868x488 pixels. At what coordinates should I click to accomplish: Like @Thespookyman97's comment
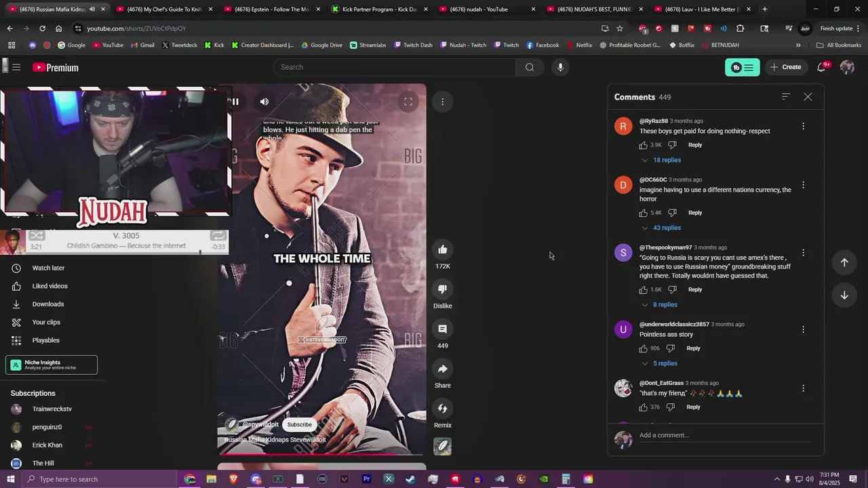pyautogui.click(x=643, y=289)
